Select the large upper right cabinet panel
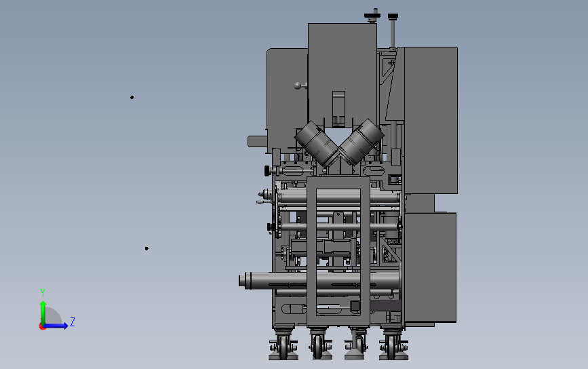Image resolution: width=588 pixels, height=369 pixels. (431, 120)
